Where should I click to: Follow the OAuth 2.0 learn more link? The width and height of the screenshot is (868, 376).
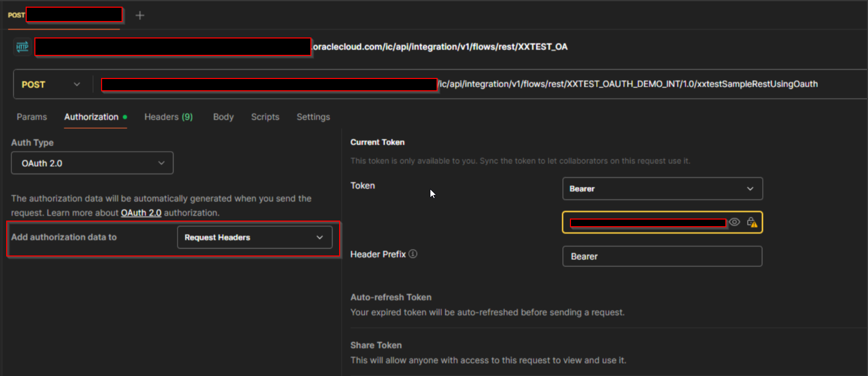coord(141,213)
